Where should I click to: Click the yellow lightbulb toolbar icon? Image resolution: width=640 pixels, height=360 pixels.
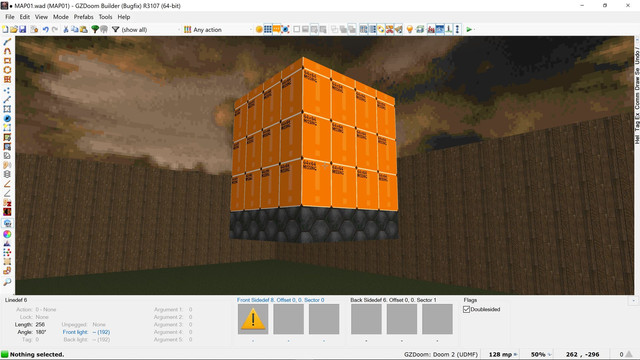click(x=409, y=29)
